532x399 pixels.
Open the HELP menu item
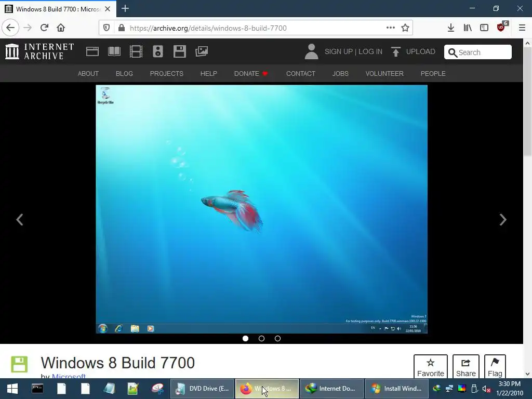(x=209, y=74)
